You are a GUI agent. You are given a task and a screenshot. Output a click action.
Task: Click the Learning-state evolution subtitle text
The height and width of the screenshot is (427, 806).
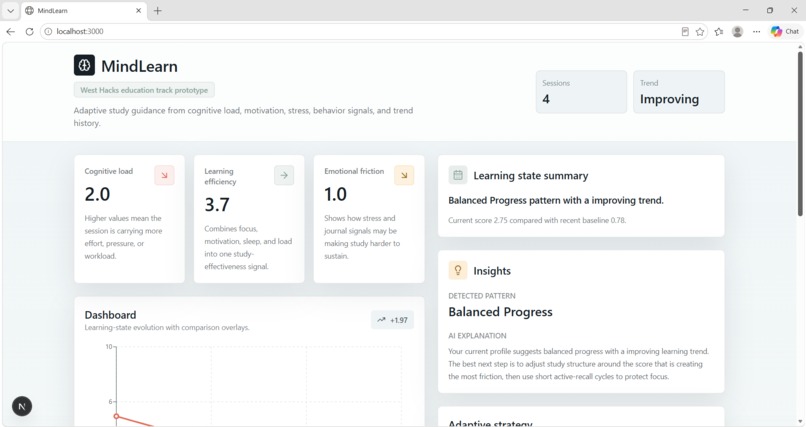click(167, 327)
